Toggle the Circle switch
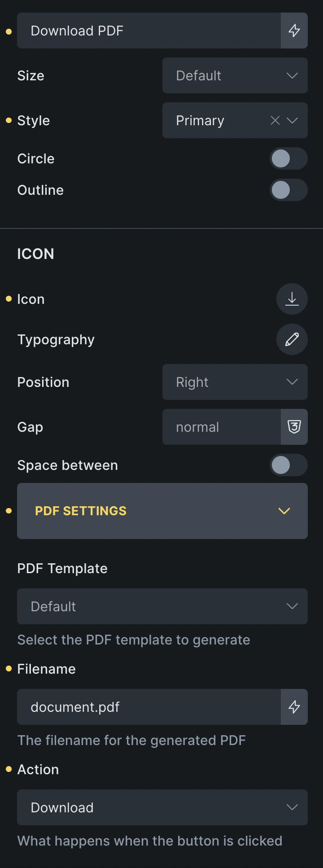The width and height of the screenshot is (323, 868). [288, 158]
